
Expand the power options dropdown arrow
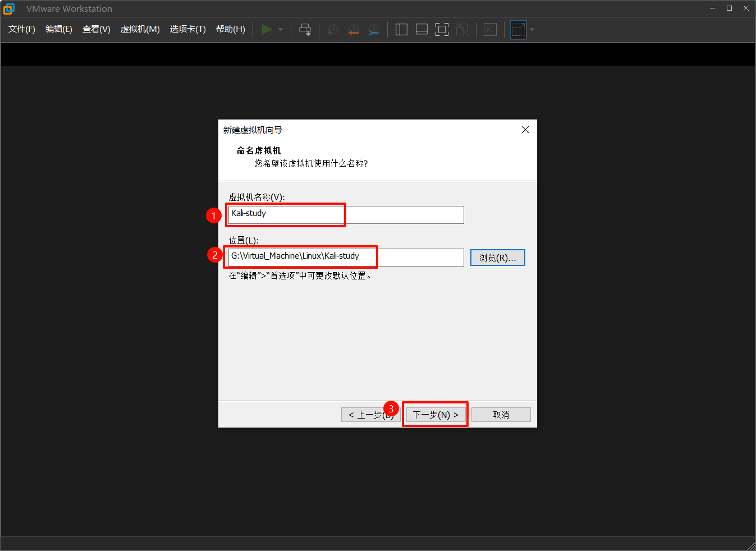pyautogui.click(x=281, y=30)
